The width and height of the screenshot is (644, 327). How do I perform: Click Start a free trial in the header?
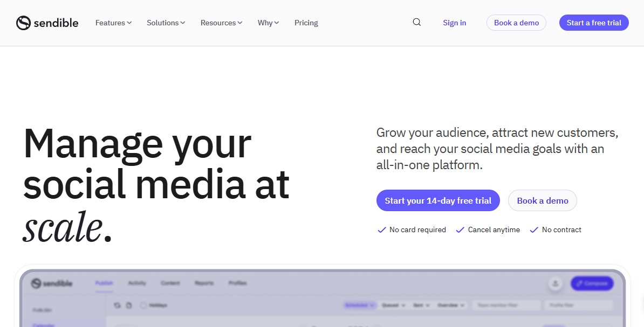(x=594, y=23)
